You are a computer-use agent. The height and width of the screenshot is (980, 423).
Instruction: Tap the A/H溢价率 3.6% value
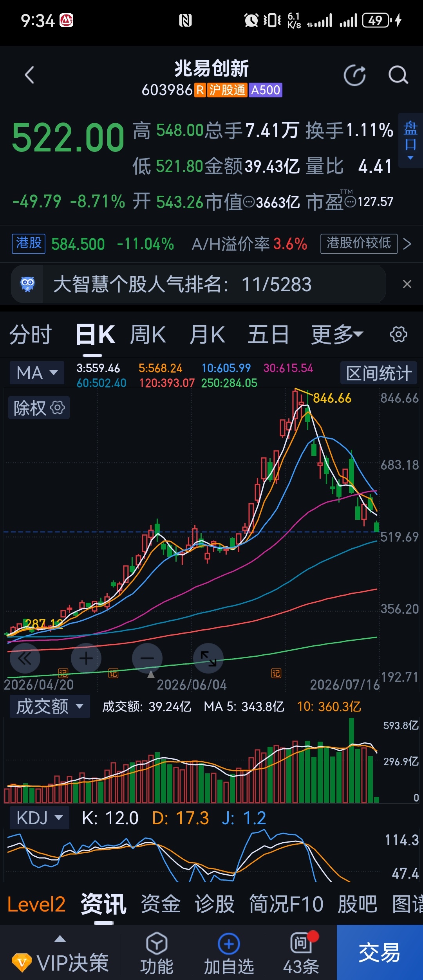pos(290,244)
